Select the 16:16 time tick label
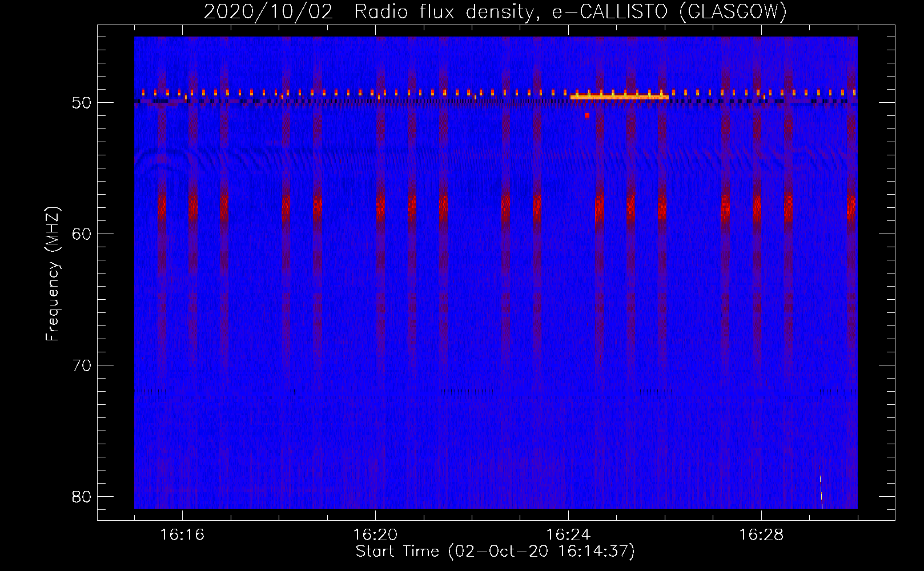This screenshot has width=924, height=571. click(182, 535)
